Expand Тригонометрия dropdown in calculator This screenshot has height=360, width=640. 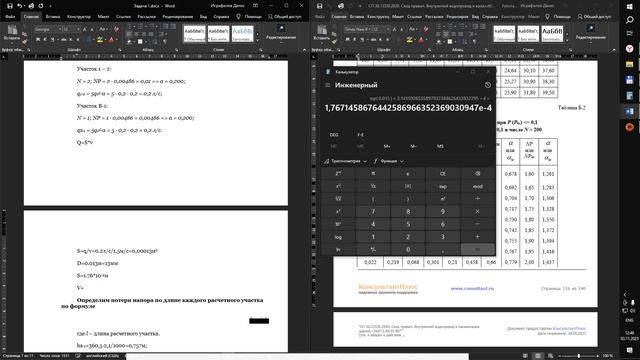coord(345,161)
